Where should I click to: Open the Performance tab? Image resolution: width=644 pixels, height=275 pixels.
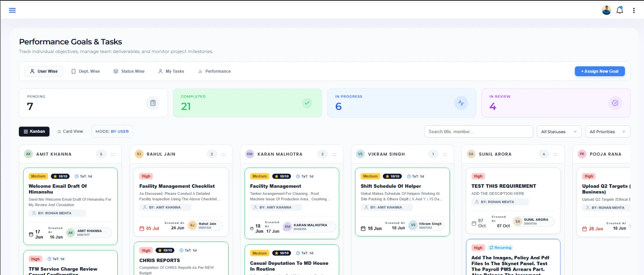[214, 71]
